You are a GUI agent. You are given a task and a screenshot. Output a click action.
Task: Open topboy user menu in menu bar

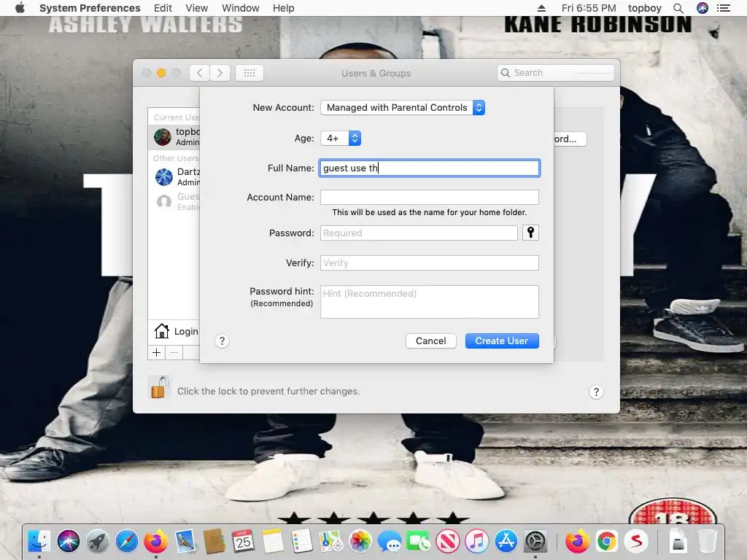pyautogui.click(x=644, y=8)
